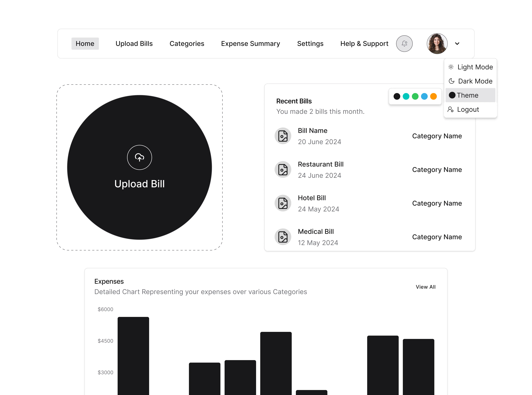Open the Categories tab
The height and width of the screenshot is (395, 532).
187,44
